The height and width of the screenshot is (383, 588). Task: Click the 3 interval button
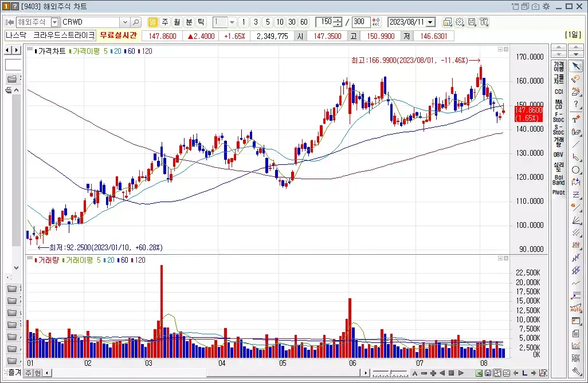coord(256,22)
